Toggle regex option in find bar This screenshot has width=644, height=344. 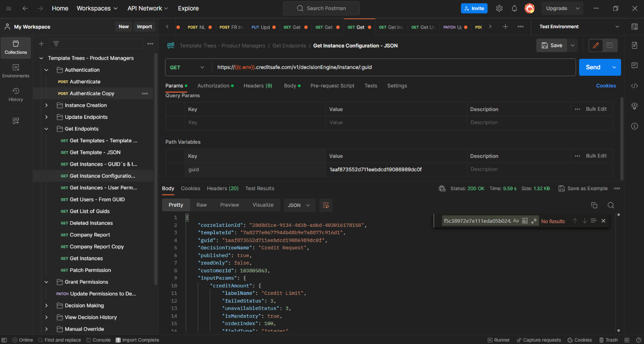tap(534, 221)
